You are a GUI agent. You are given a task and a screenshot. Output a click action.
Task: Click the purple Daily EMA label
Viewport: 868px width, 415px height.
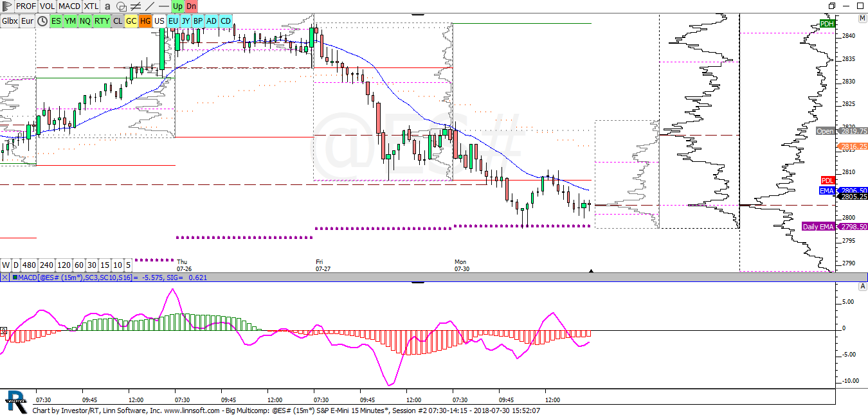coord(818,227)
